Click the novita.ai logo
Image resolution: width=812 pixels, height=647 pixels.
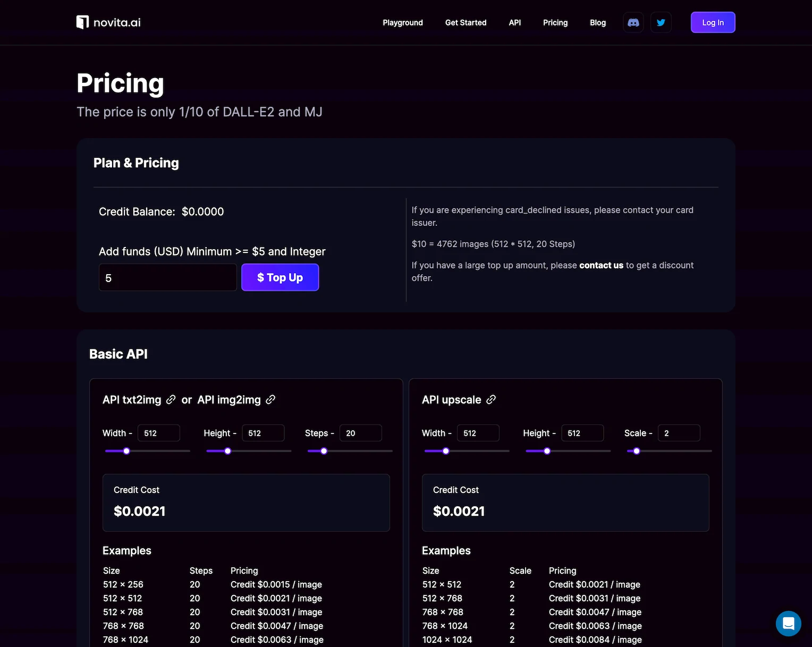(x=108, y=22)
